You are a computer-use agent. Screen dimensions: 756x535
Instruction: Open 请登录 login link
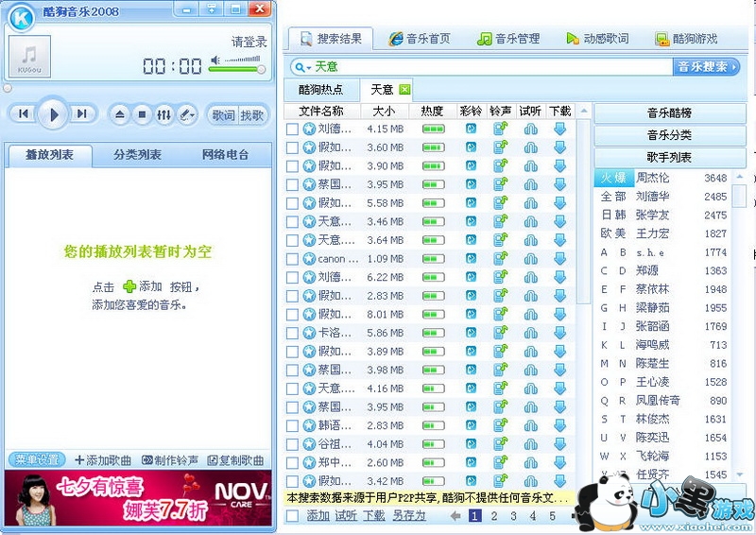point(249,42)
